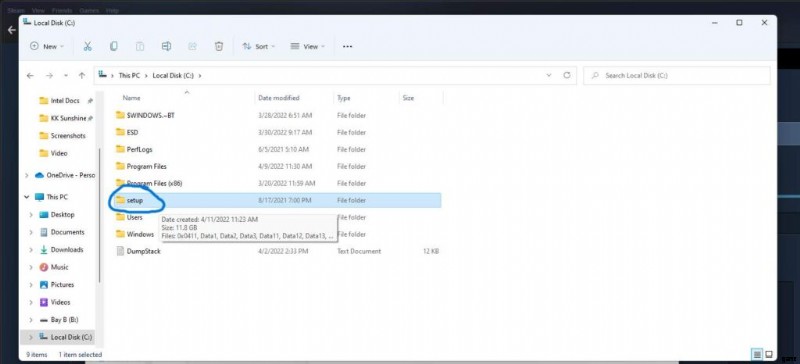Click the Videos icon in sidebar
Viewport: 800px width, 364px height.
point(44,302)
